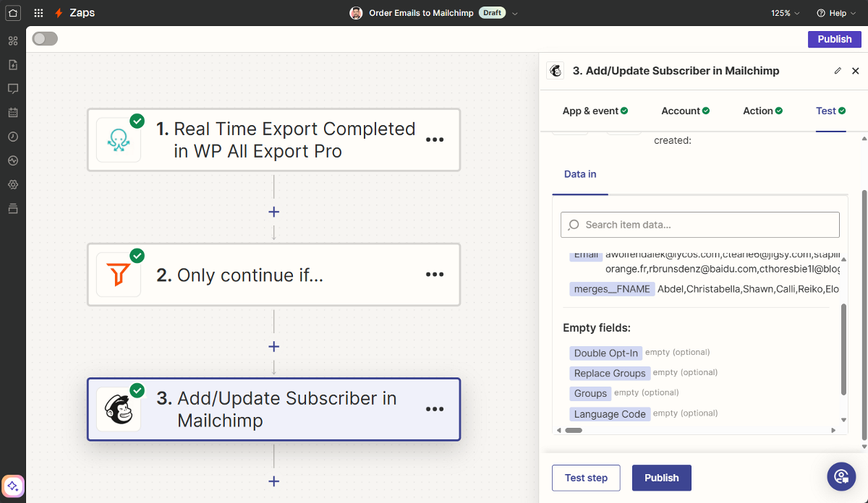
Task: Open more options for step 1
Action: coord(435,140)
